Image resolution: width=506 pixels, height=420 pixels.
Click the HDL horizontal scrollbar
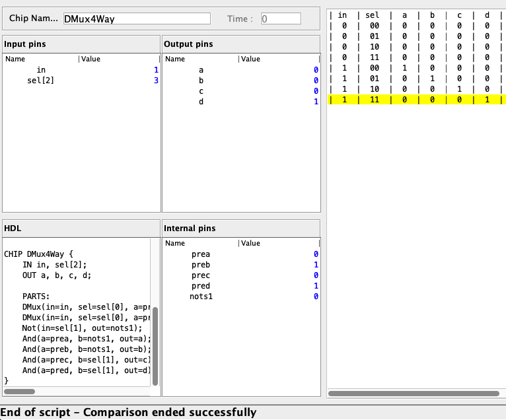point(19,392)
